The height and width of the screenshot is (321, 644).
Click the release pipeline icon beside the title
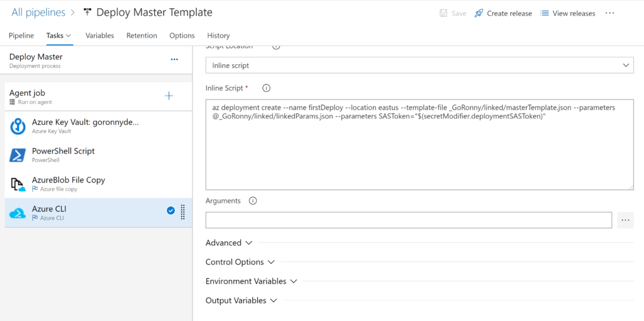[x=87, y=12]
